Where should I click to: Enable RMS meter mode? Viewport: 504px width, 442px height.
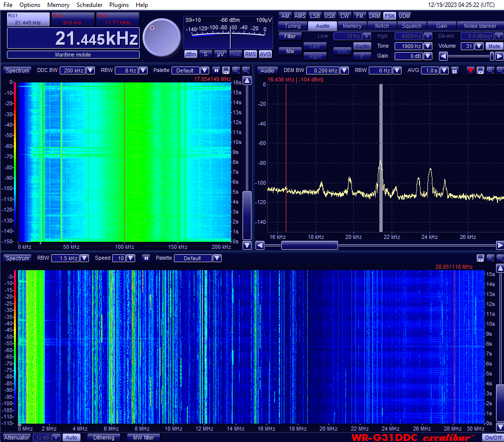[251, 54]
